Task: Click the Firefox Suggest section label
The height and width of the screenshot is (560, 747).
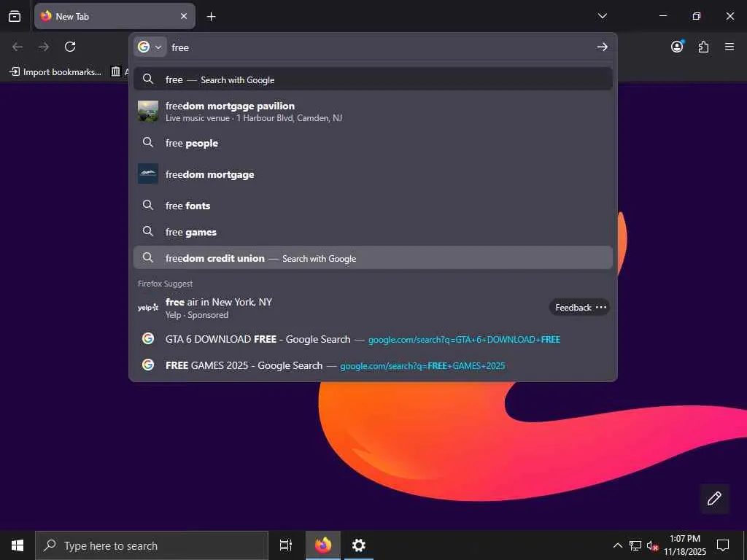Action: point(166,284)
